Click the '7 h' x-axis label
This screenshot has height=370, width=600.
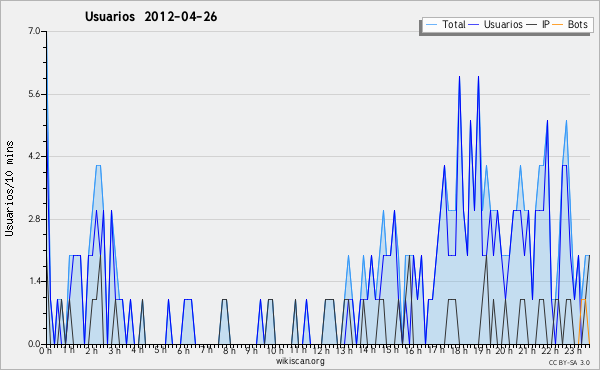click(x=206, y=350)
